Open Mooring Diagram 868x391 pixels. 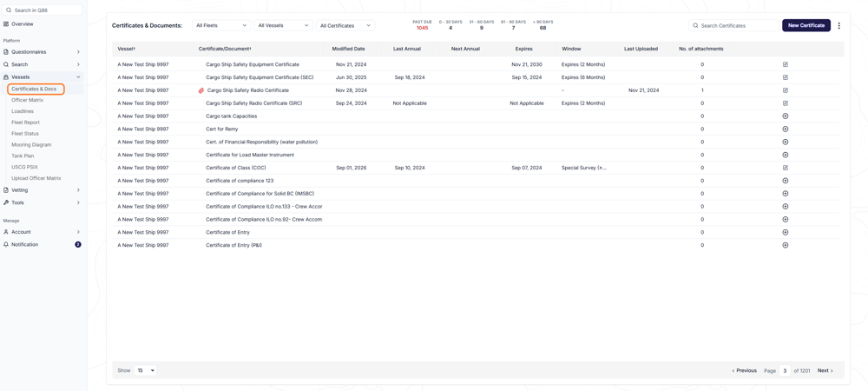[x=31, y=144]
